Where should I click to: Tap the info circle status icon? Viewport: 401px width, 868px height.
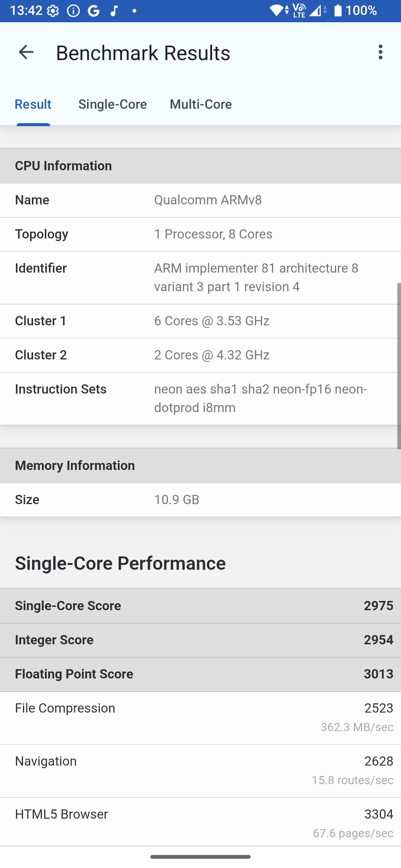click(x=73, y=11)
